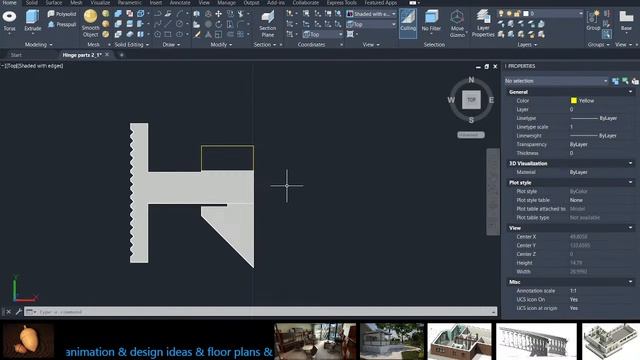Viewport: 640px width, 360px height.
Task: Toggle layer 0 freeze sun icon
Action: tap(509, 13)
